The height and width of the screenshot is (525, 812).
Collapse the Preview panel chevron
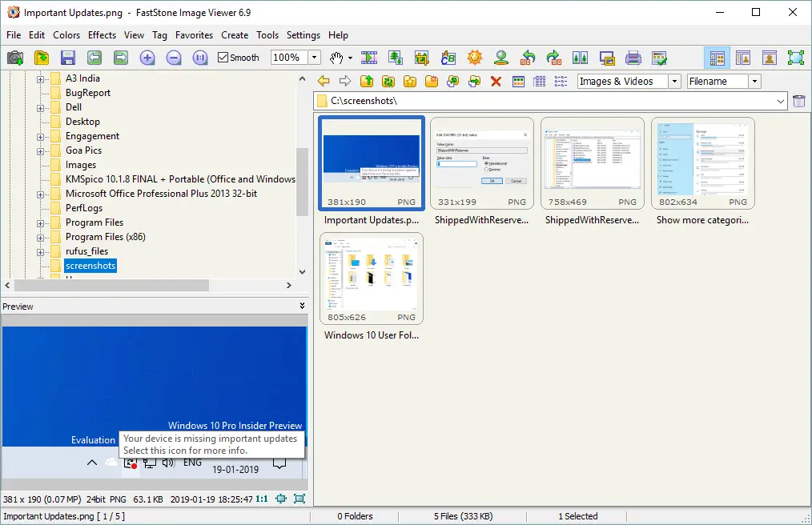[x=303, y=306]
